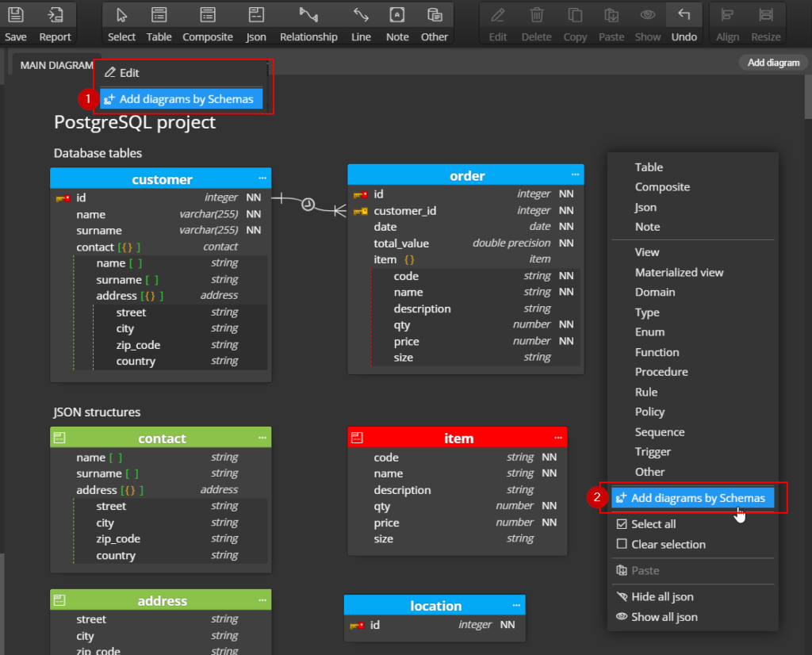Select Trigger in the context menu
The image size is (812, 655).
tap(653, 451)
